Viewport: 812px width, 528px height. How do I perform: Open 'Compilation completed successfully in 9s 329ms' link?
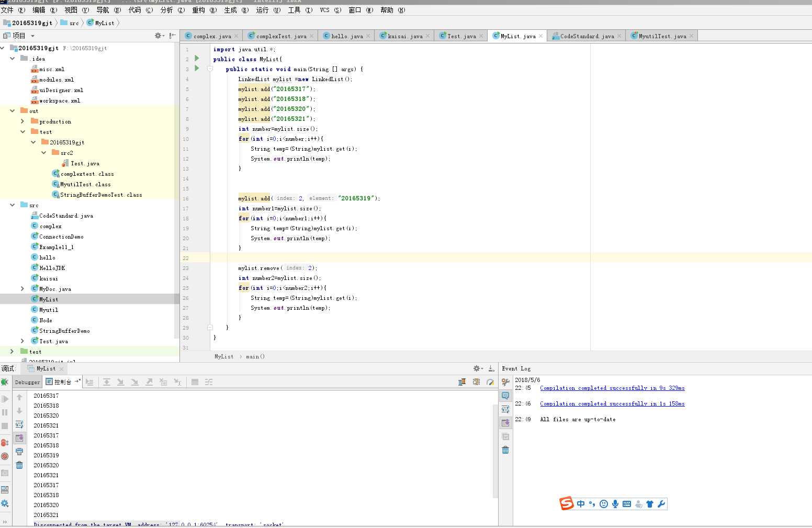pyautogui.click(x=612, y=388)
